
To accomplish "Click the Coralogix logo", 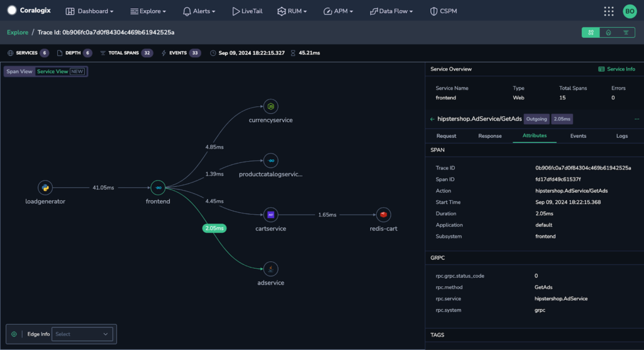I will [29, 10].
